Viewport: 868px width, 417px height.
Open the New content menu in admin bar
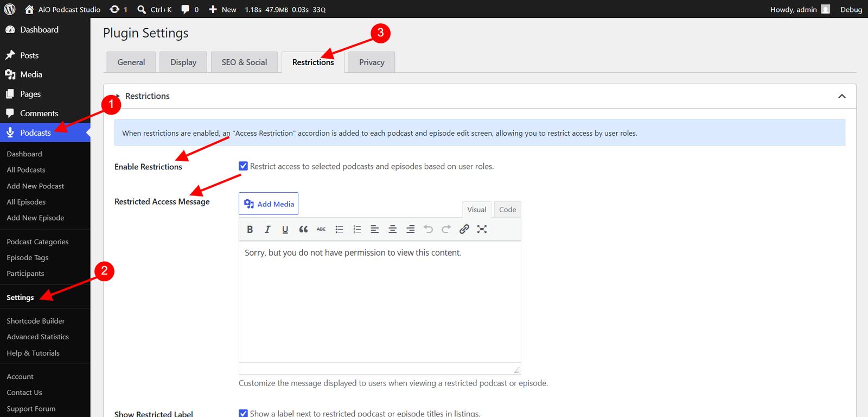click(223, 9)
